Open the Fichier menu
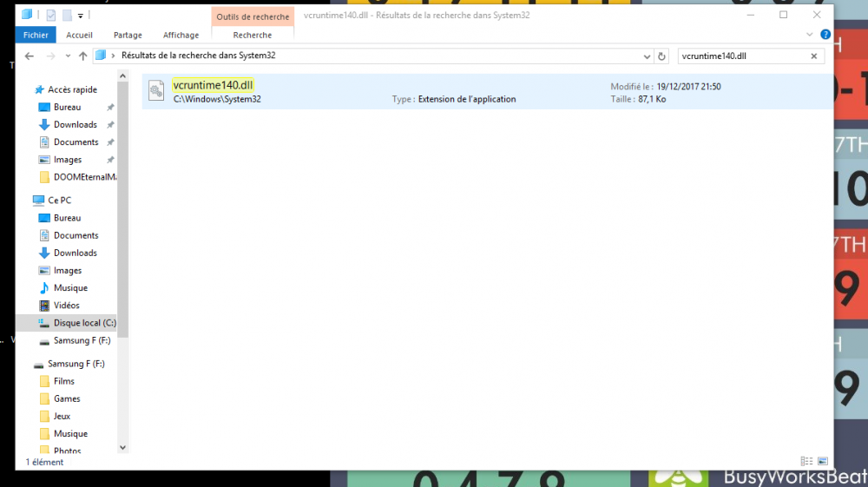Image resolution: width=868 pixels, height=487 pixels. coord(36,35)
